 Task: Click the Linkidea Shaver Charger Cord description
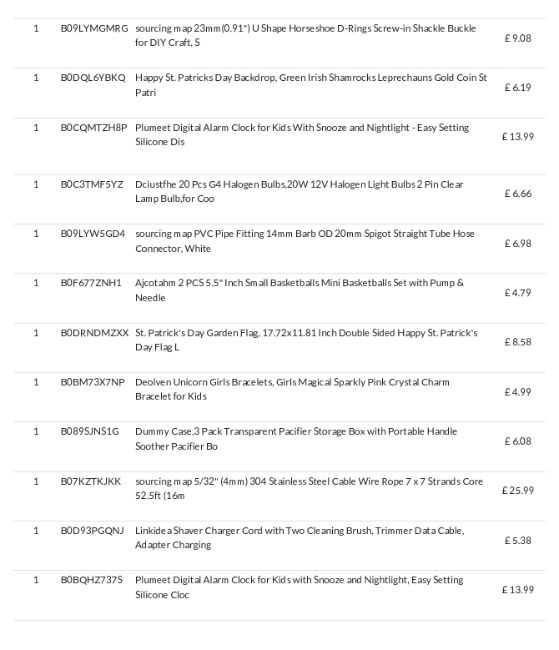pyautogui.click(x=299, y=537)
